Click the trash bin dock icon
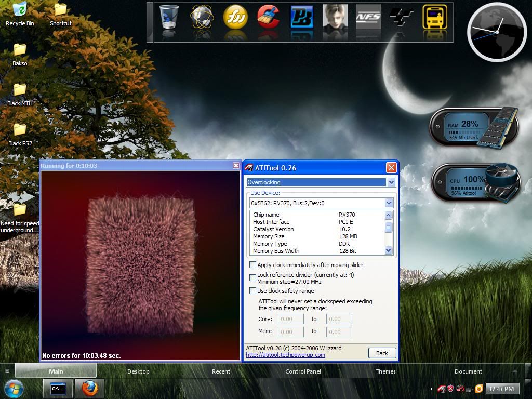 [x=169, y=17]
